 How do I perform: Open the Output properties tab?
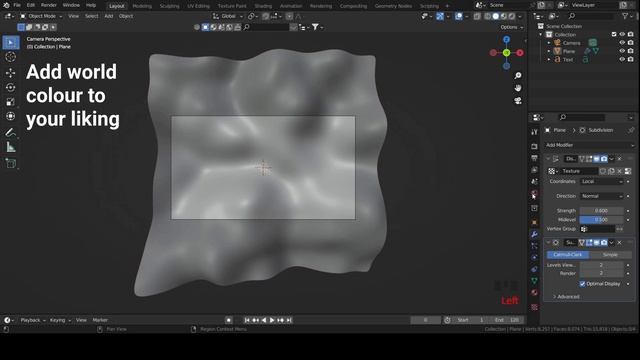534,158
